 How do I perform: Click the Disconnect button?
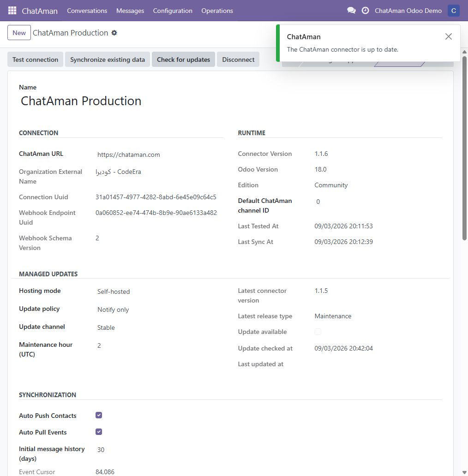[238, 59]
